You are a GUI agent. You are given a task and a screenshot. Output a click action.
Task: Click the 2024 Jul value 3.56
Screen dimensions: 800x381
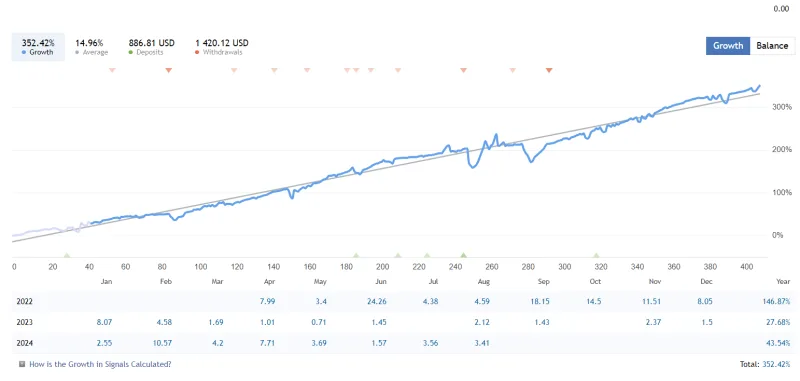coord(431,343)
